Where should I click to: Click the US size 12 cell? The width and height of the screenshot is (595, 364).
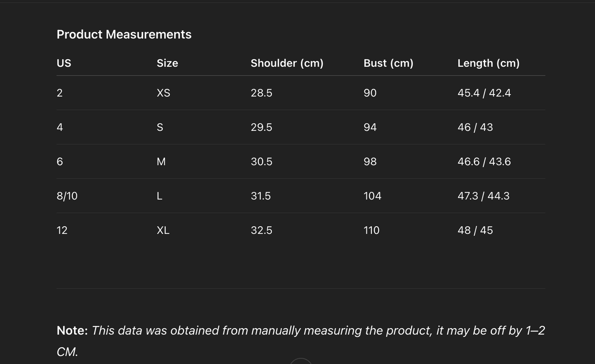[62, 230]
